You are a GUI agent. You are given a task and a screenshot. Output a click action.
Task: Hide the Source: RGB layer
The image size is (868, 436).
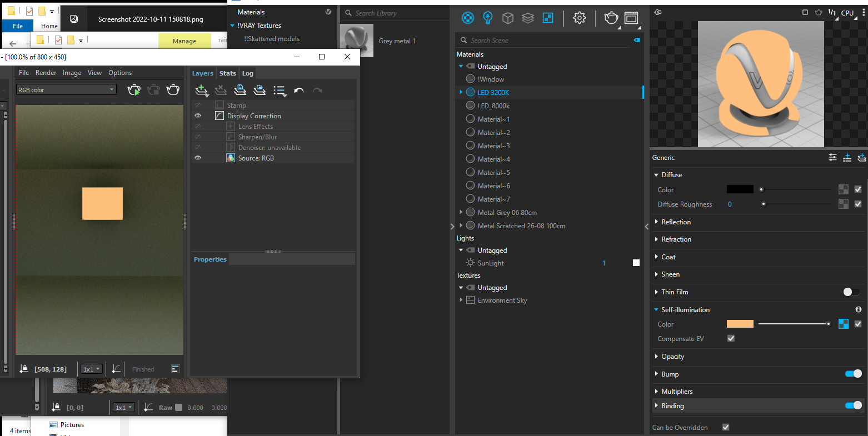(197, 158)
